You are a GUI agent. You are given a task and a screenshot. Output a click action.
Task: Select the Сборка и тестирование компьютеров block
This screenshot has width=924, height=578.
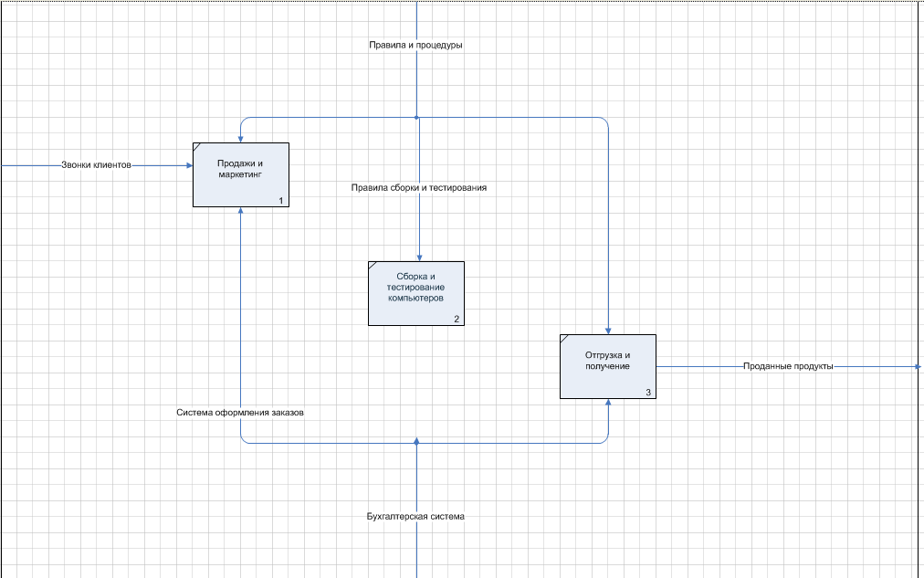416,293
